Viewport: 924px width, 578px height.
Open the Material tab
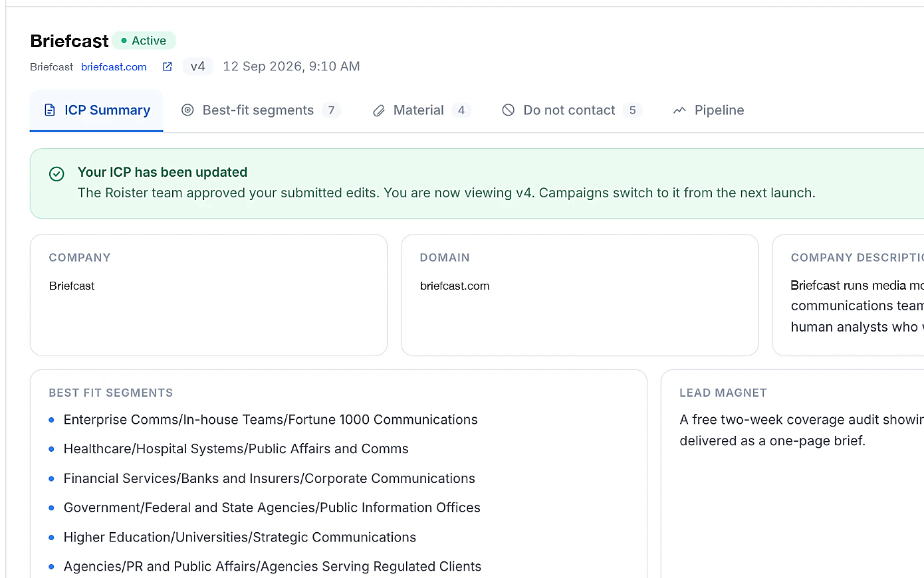(422, 110)
